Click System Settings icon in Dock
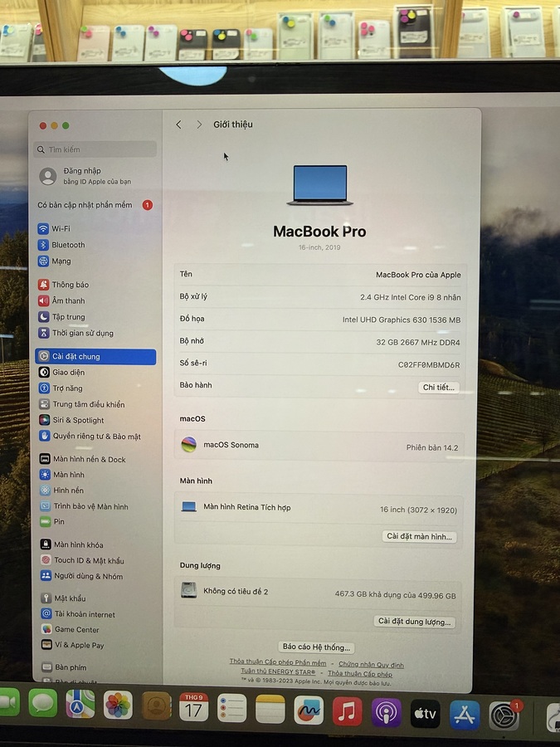This screenshot has width=560, height=747. click(x=504, y=715)
